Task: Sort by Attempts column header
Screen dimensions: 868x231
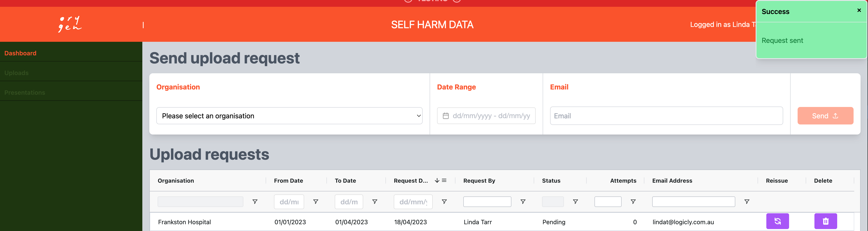Action: coord(623,181)
